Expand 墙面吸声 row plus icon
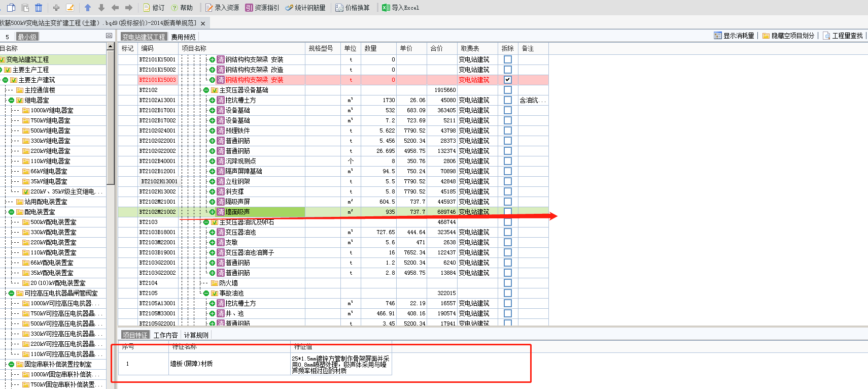This screenshot has width=868, height=389. [212, 212]
